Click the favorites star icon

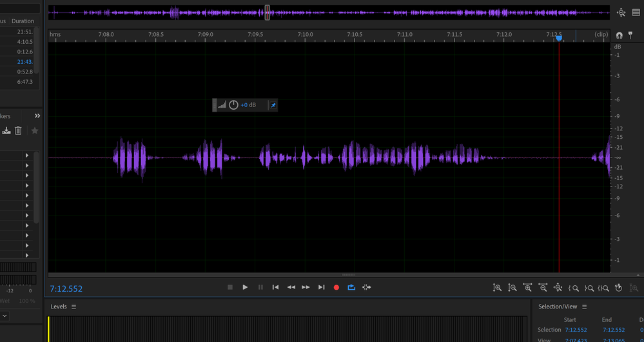coord(35,131)
